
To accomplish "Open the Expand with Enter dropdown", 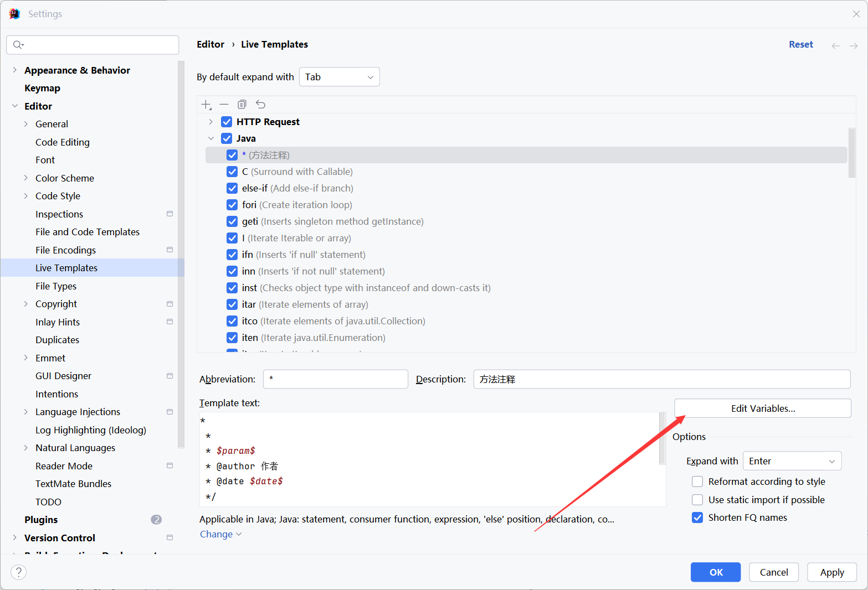I will 792,461.
